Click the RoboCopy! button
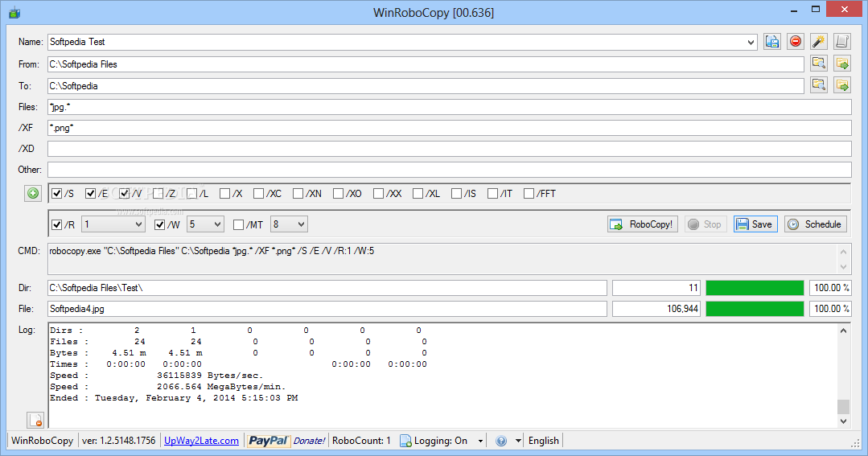 point(642,224)
